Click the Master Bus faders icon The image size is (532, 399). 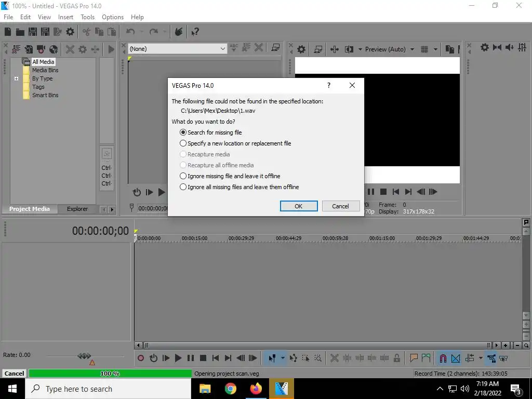[x=522, y=47]
